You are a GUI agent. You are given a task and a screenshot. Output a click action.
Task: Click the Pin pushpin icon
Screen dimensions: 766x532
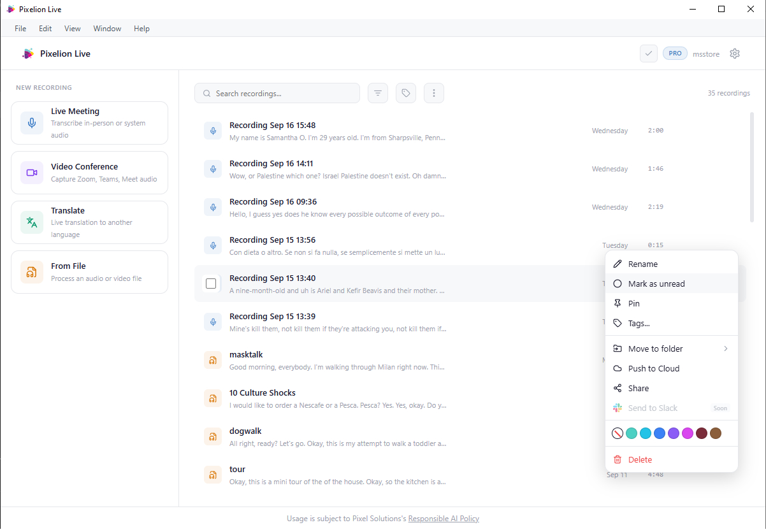pos(617,303)
